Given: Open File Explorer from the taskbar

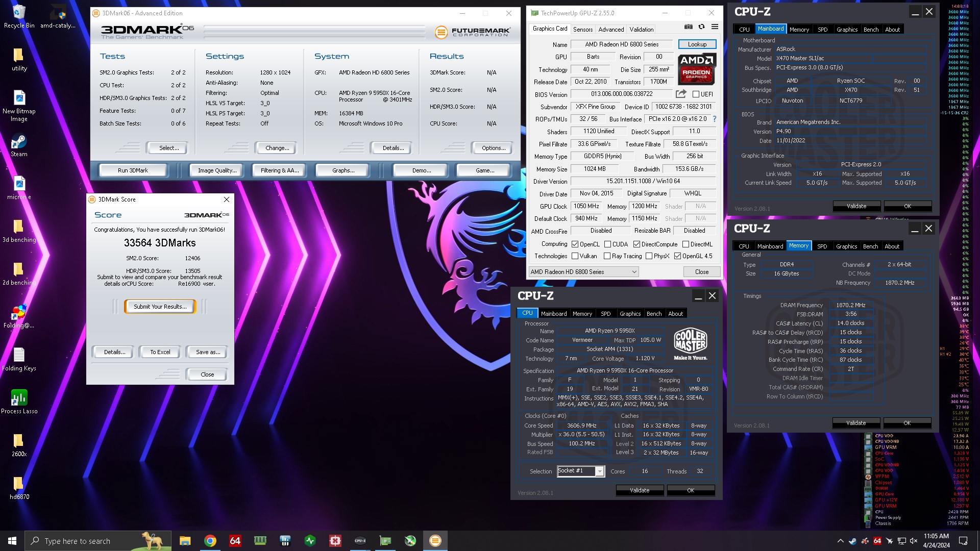Looking at the screenshot, I should pos(185,541).
